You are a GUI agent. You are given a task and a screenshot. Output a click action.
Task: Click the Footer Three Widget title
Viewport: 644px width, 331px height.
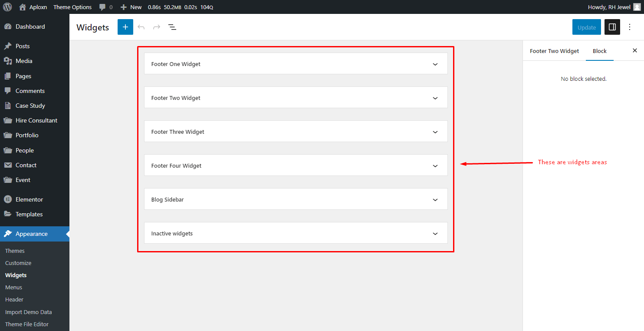point(177,132)
